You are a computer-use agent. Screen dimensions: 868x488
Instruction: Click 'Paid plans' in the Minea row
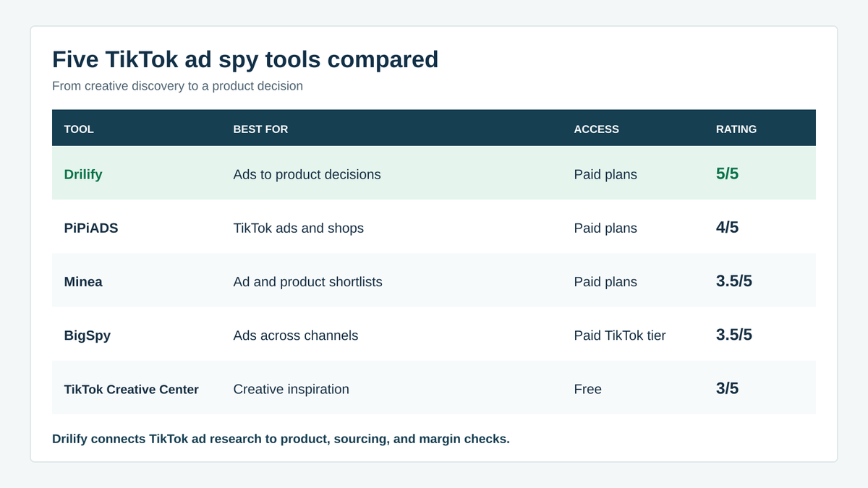tap(605, 281)
